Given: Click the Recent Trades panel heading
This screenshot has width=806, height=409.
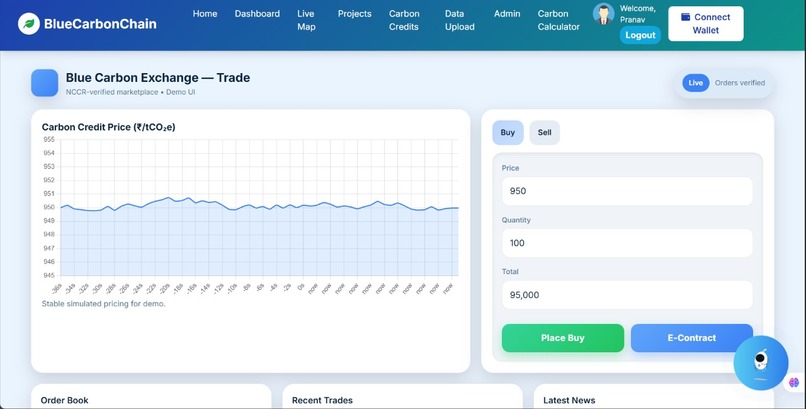Looking at the screenshot, I should (x=322, y=400).
